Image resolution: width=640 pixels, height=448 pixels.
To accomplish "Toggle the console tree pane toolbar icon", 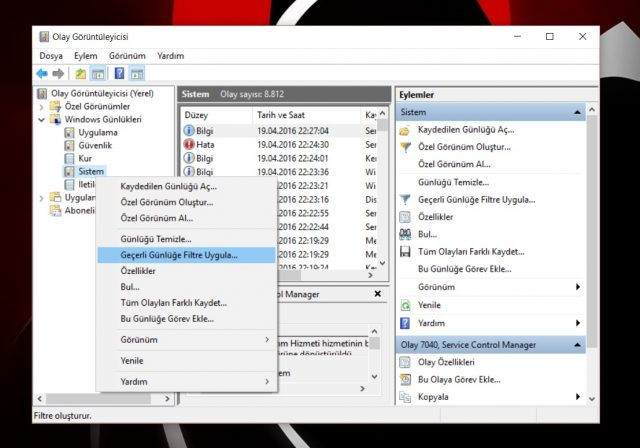I will 98,74.
